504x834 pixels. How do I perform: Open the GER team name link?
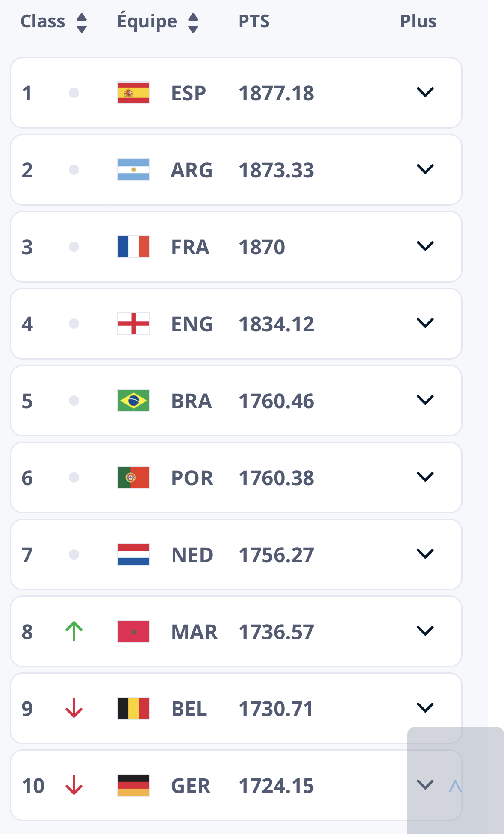[x=191, y=786]
